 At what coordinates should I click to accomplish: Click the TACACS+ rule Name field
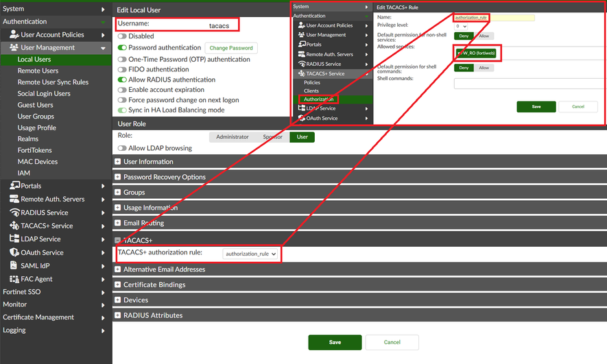tap(495, 18)
